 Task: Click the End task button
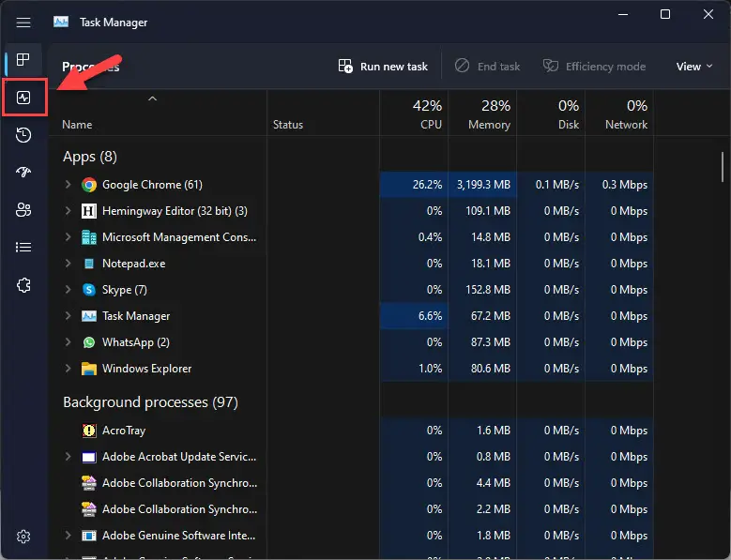488,67
